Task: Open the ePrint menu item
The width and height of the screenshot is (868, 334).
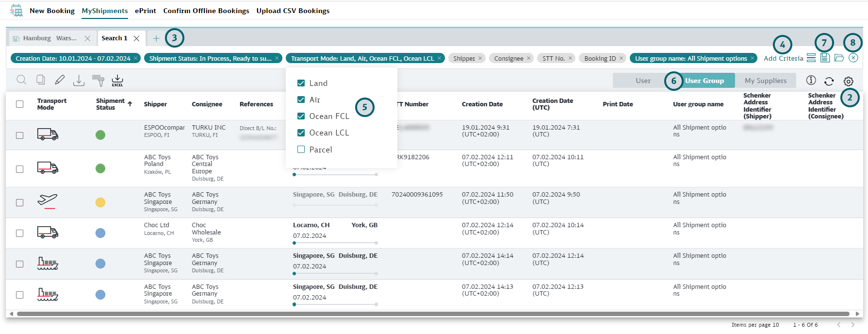Action: pos(145,11)
